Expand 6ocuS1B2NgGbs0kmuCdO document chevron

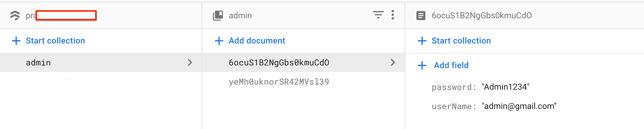(x=393, y=62)
